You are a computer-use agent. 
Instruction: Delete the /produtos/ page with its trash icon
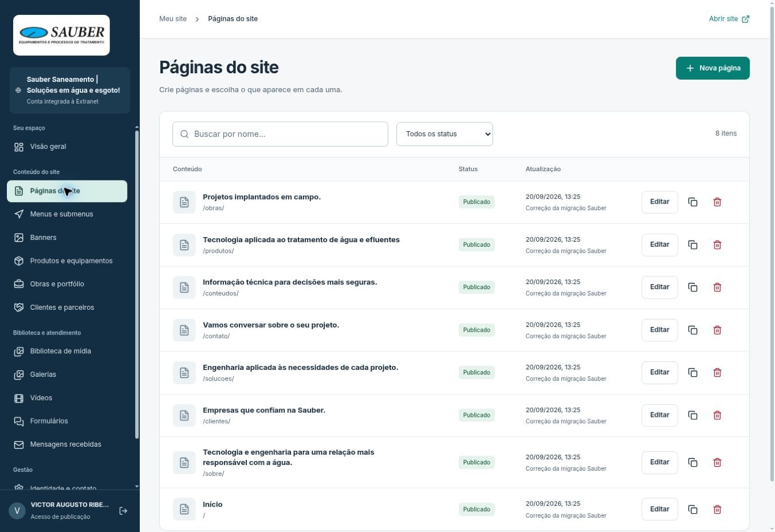coord(717,245)
